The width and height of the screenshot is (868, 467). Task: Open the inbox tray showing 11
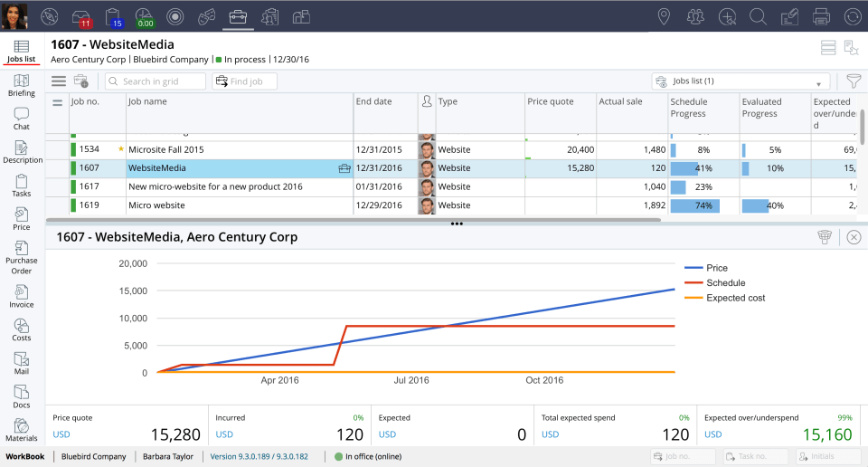coord(81,18)
